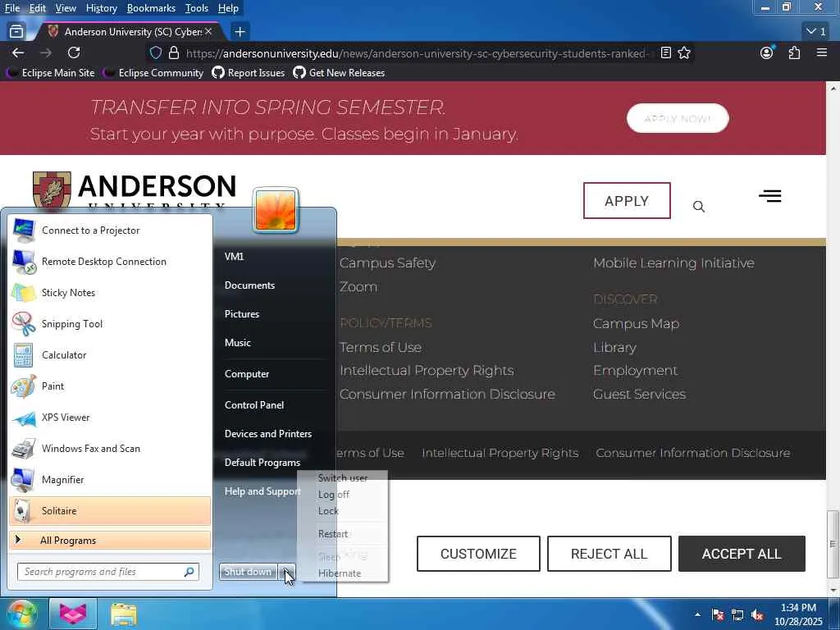This screenshot has width=840, height=630.
Task: Select Switch user in the power menu
Action: point(343,478)
